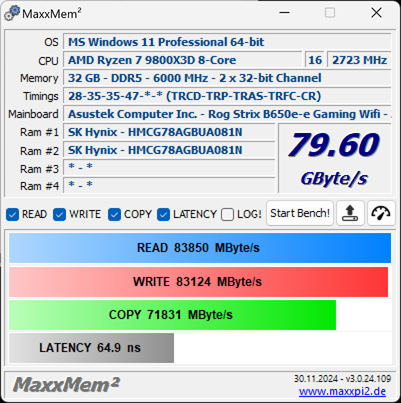Select the Ram #1 SK Hynix field
Screen dimensions: 401x403
pyautogui.click(x=169, y=132)
